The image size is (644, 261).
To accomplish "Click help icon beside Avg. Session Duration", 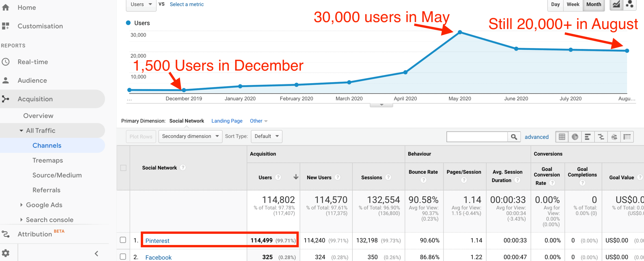I will pos(517,180).
